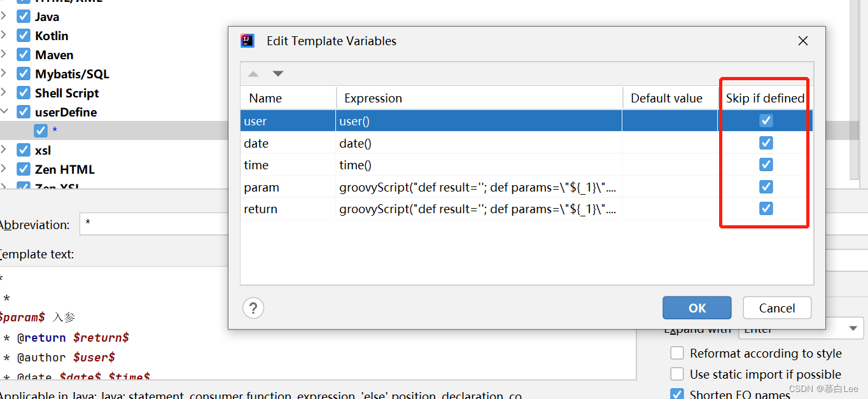Open the help question mark icon
The image size is (868, 399).
(253, 308)
